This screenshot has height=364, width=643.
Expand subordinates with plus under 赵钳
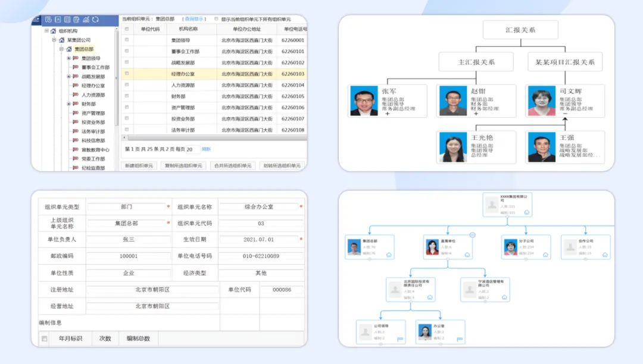[476, 114]
